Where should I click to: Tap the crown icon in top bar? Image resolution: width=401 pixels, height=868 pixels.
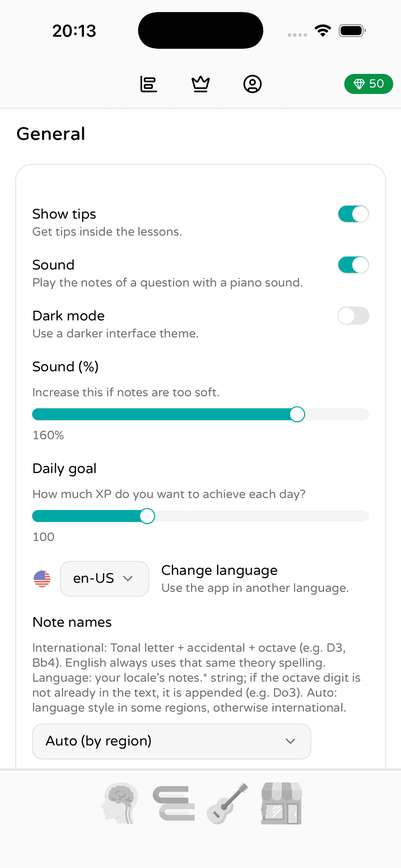click(x=200, y=84)
